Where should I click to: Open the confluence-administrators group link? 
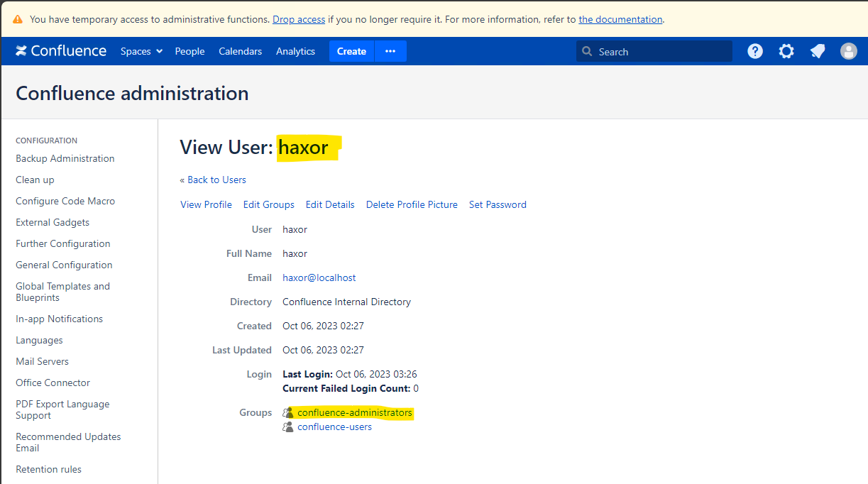coord(355,412)
